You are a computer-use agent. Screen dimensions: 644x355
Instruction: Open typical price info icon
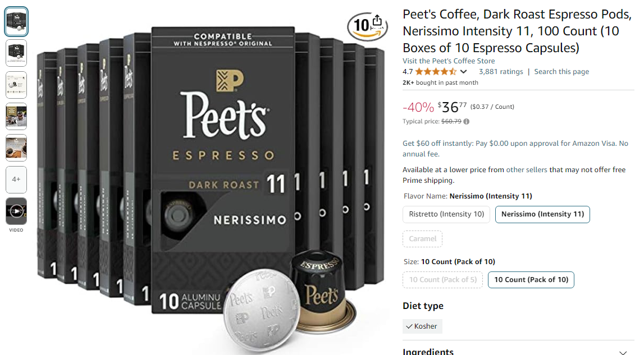[x=466, y=122]
